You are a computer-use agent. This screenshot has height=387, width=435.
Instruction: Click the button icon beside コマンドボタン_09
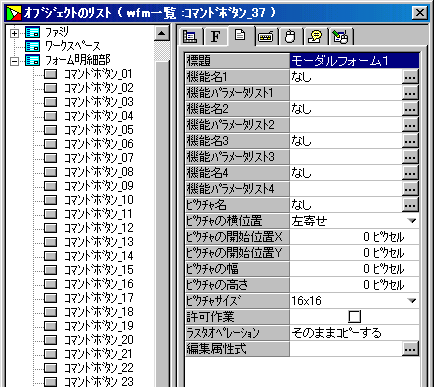[50, 186]
